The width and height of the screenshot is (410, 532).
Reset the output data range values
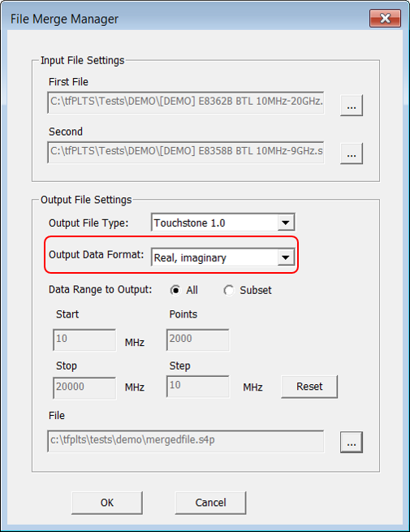tap(309, 387)
